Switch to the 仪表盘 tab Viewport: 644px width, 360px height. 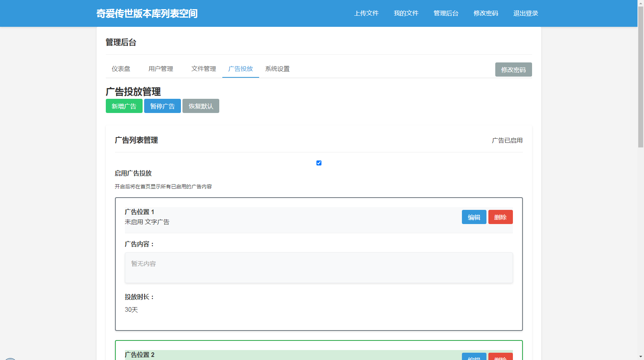121,69
